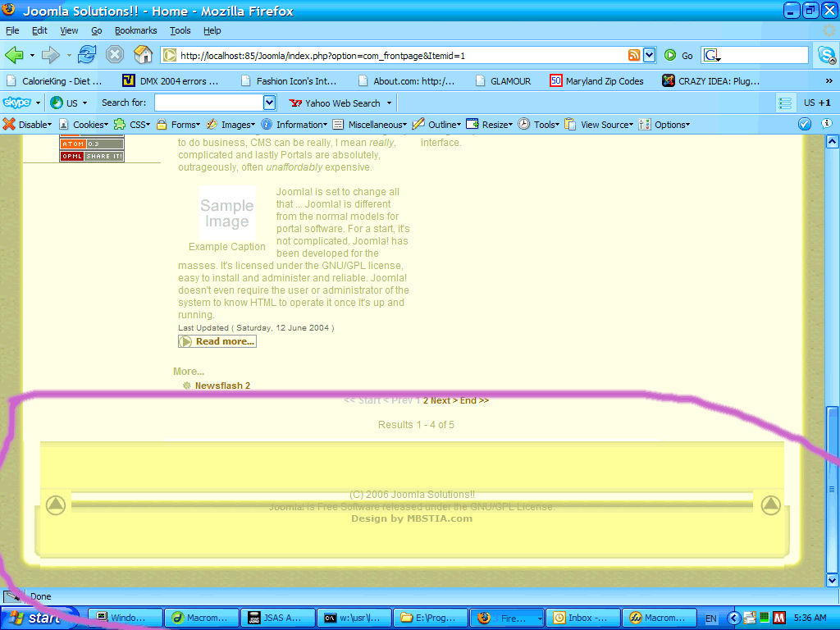Viewport: 840px width, 630px height.
Task: Click the ATOM 0.3 feed badge
Action: [91, 144]
